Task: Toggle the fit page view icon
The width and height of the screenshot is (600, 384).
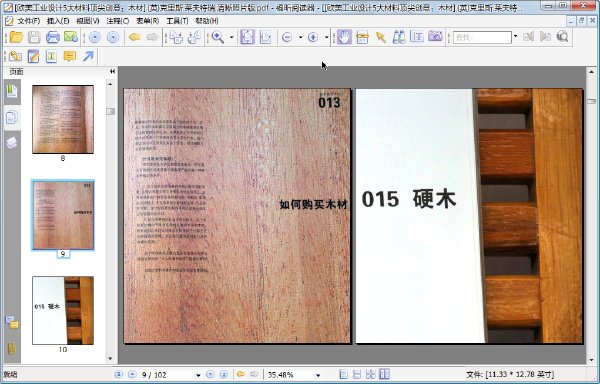Action: 248,37
